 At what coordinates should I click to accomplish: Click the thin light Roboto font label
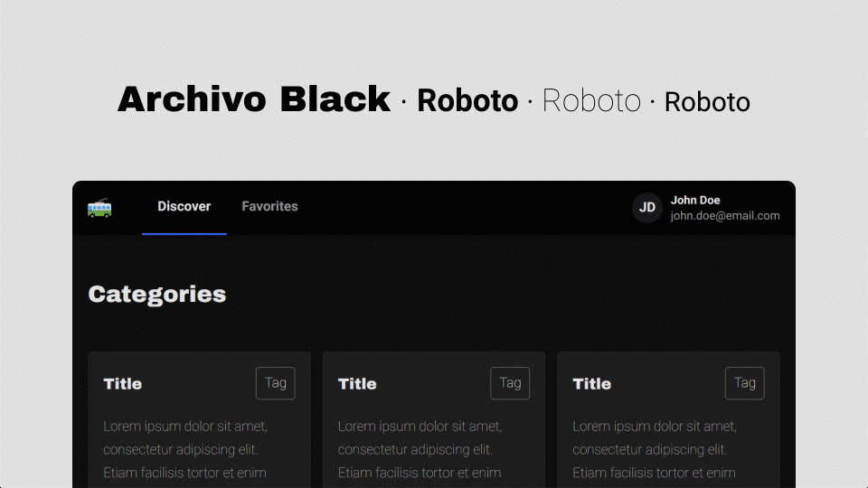tap(591, 100)
